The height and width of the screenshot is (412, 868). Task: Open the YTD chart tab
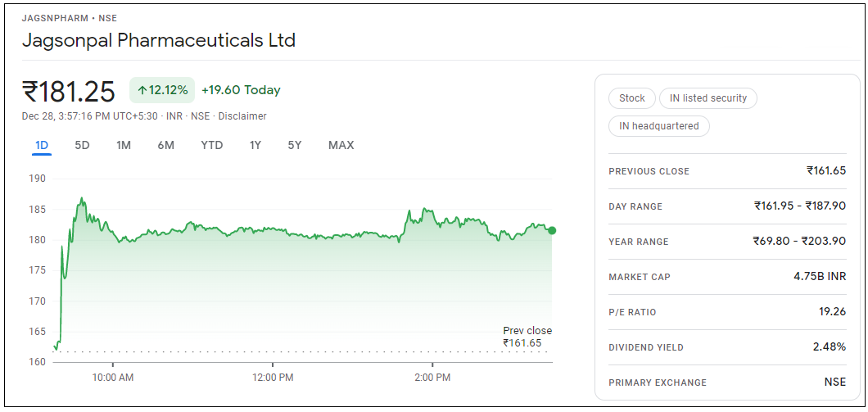212,146
